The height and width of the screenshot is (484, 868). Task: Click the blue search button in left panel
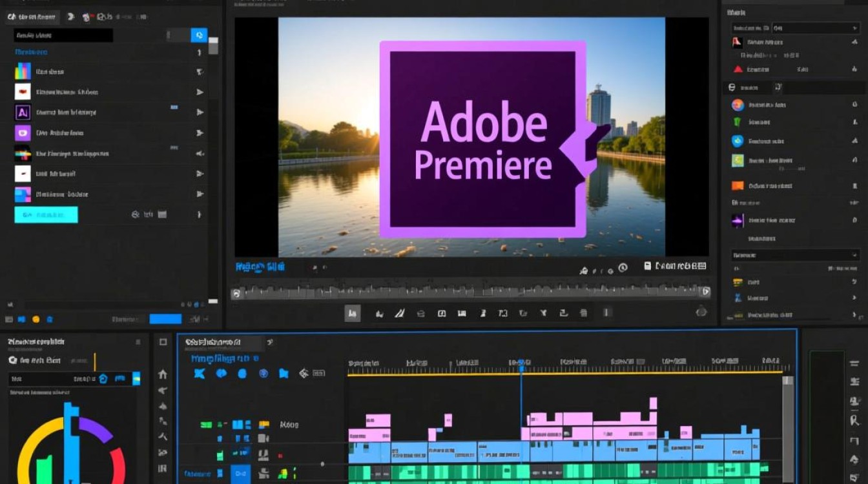[x=200, y=35]
